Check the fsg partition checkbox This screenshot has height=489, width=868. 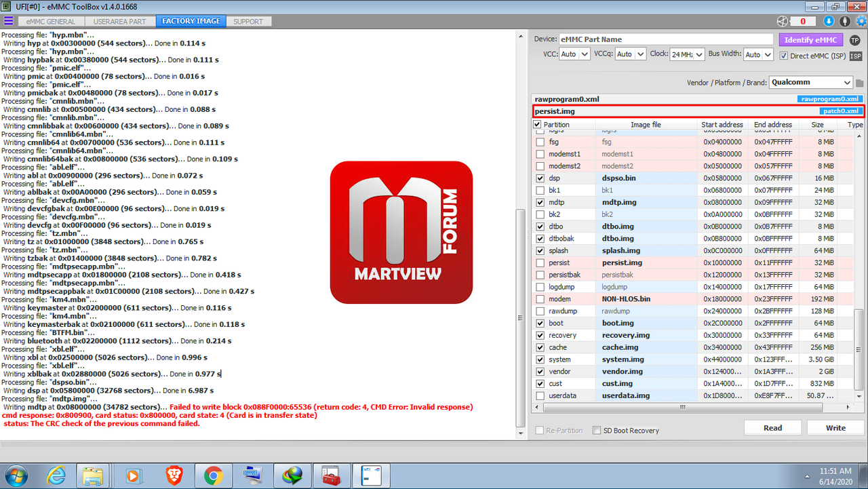coord(540,142)
